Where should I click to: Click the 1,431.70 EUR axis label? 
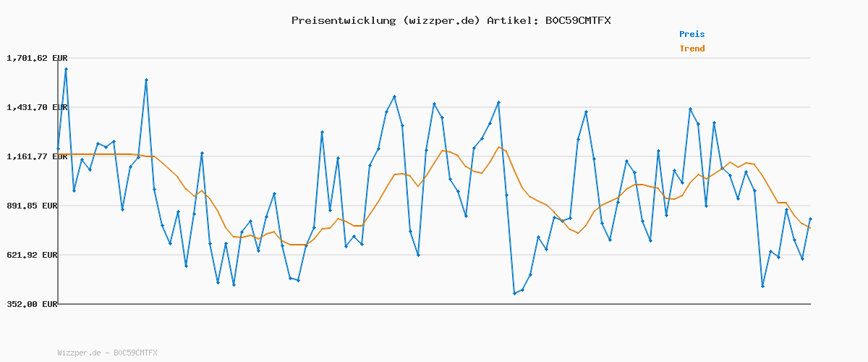tap(37, 107)
